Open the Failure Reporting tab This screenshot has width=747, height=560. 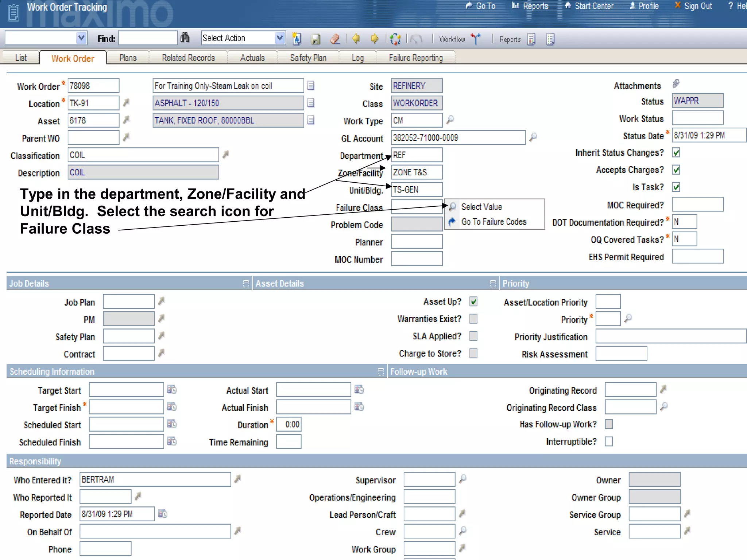pos(416,58)
